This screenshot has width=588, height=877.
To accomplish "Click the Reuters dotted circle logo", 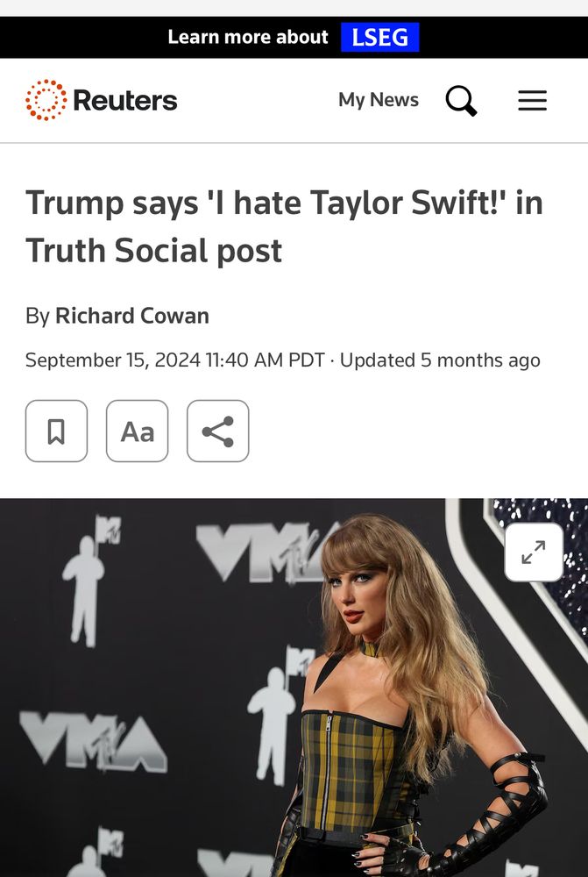I will 46,100.
